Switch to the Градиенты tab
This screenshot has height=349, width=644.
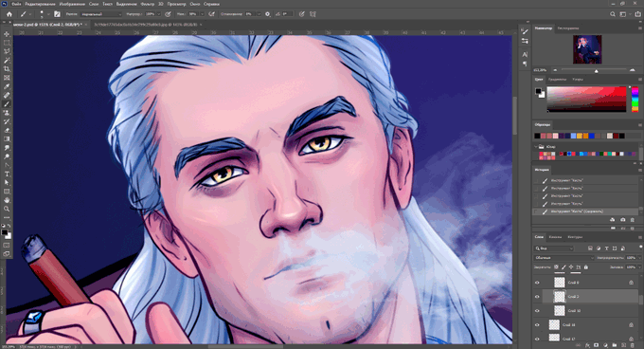[x=557, y=79]
